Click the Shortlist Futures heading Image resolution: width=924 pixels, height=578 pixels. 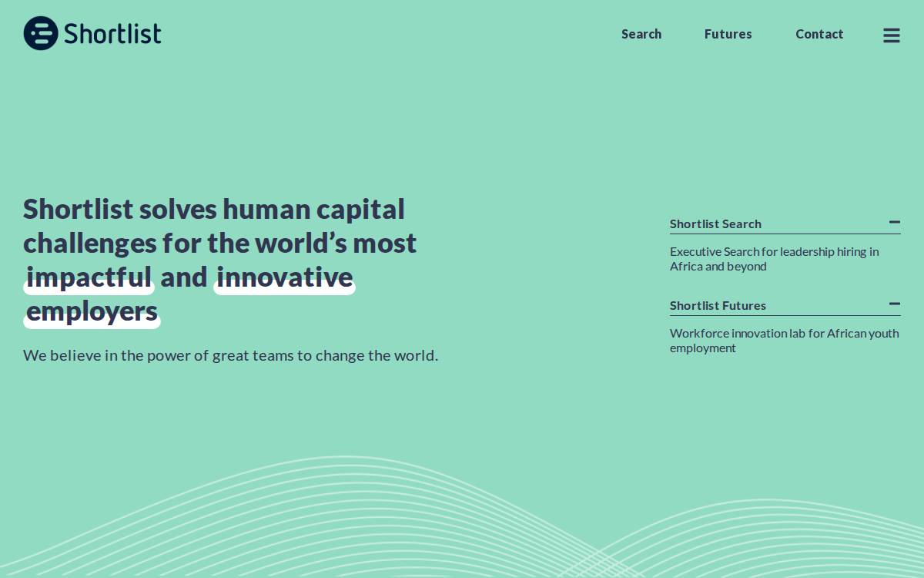(x=718, y=305)
